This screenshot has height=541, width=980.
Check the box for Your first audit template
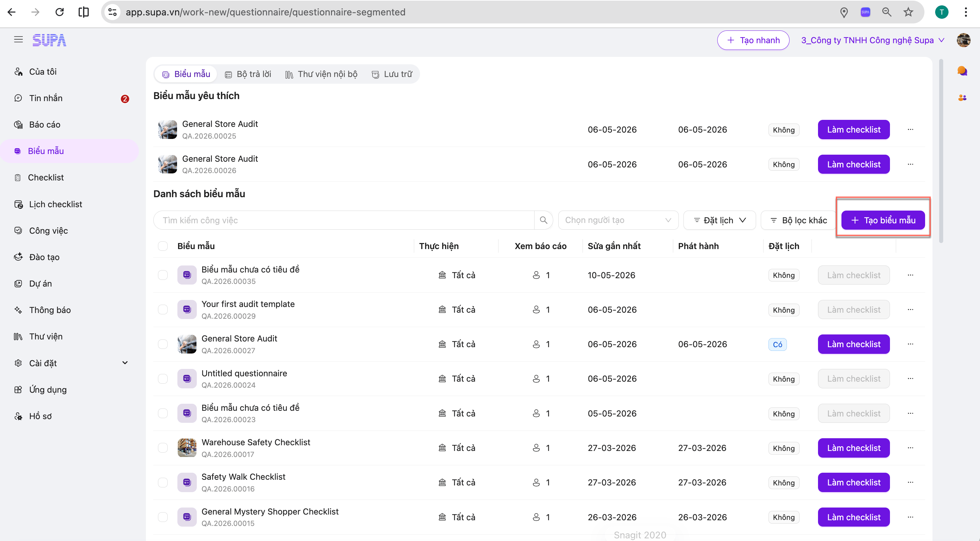[x=163, y=310]
